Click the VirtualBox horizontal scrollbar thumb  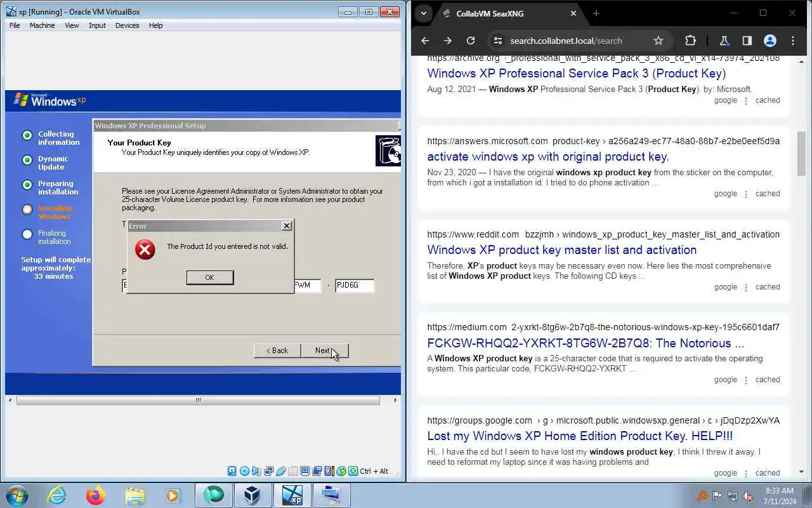point(198,400)
